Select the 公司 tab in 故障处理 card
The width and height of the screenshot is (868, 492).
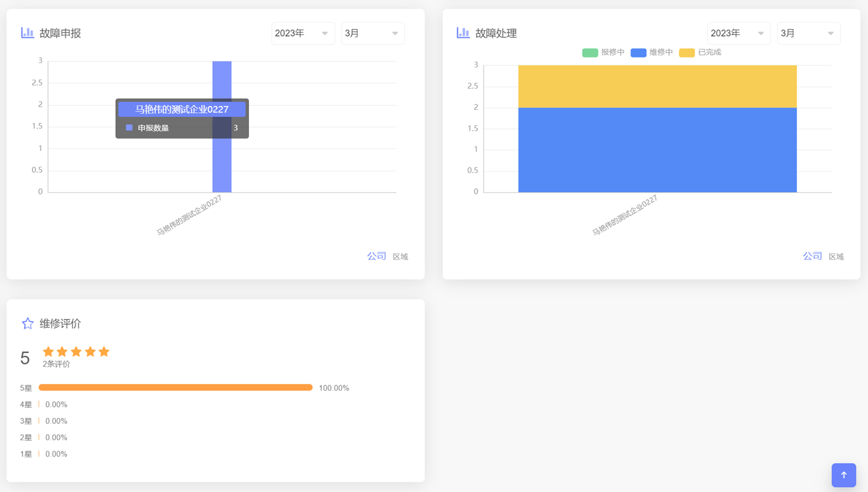813,256
